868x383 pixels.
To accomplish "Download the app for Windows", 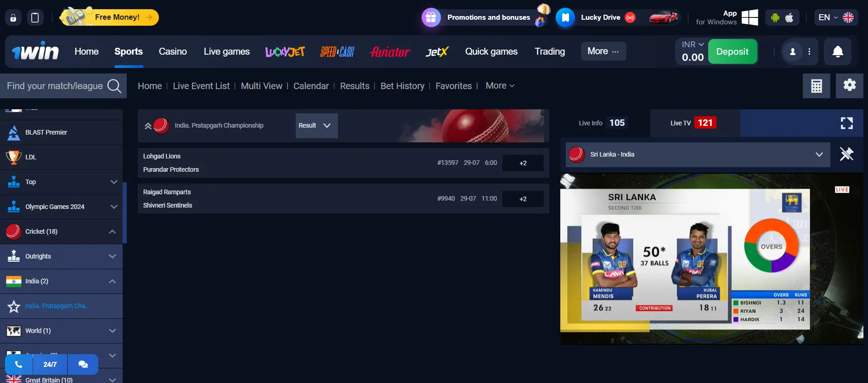I will (727, 17).
